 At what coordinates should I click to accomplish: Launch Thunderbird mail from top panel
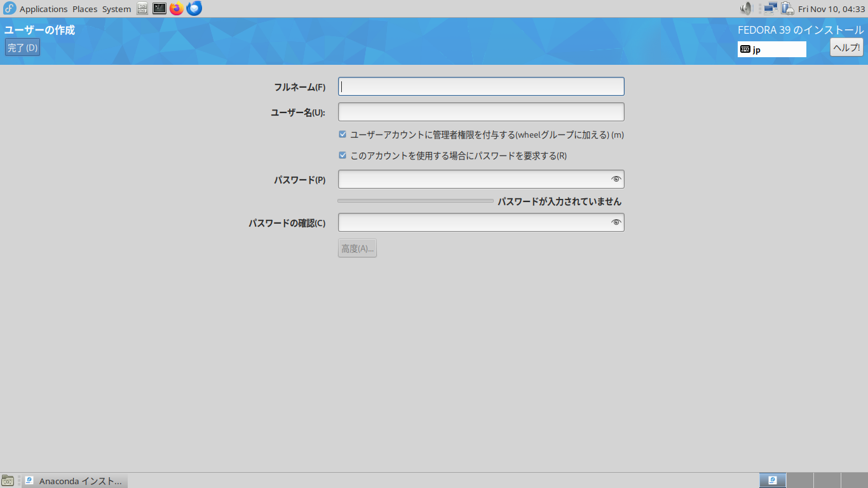(194, 9)
